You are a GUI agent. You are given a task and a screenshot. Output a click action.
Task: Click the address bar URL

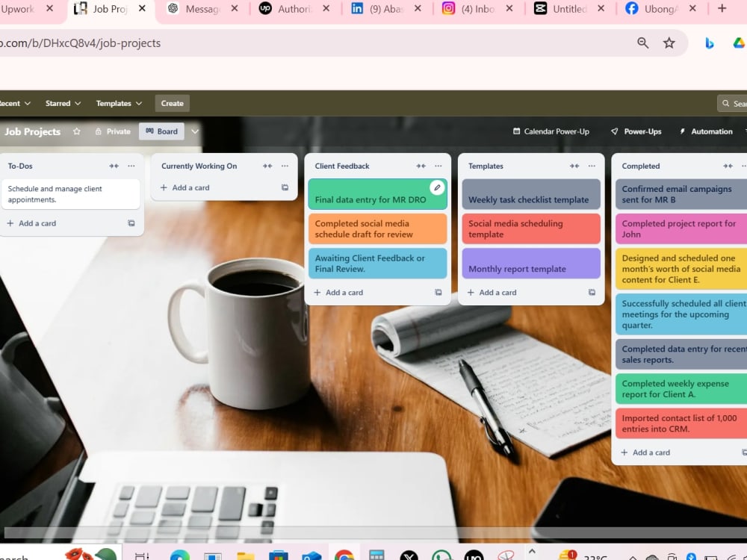[80, 43]
